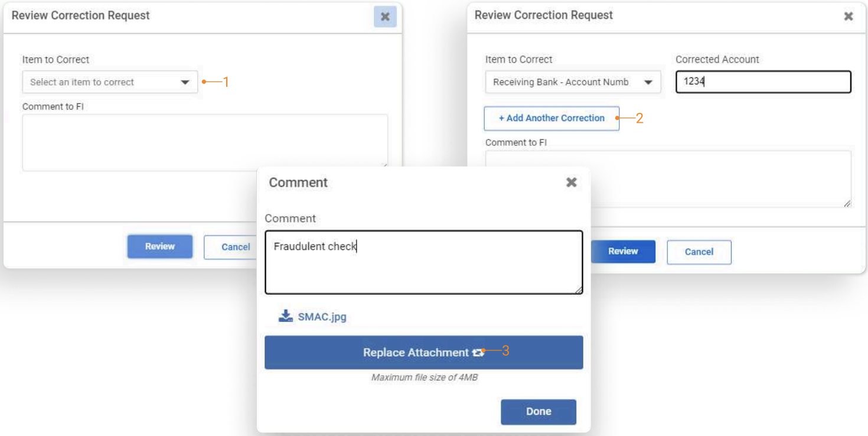The image size is (868, 436).
Task: Click the Corrected Account field containing 1234
Action: [763, 82]
